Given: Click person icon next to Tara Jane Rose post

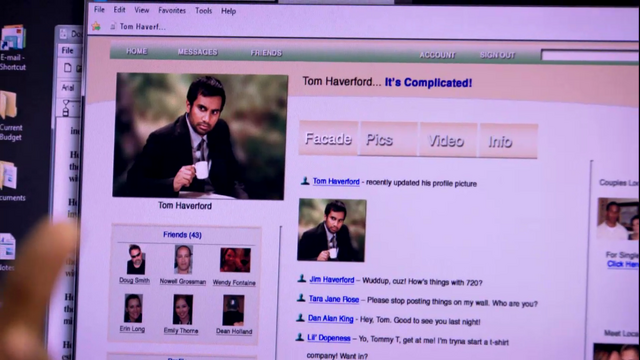Looking at the screenshot, I should pyautogui.click(x=301, y=298).
